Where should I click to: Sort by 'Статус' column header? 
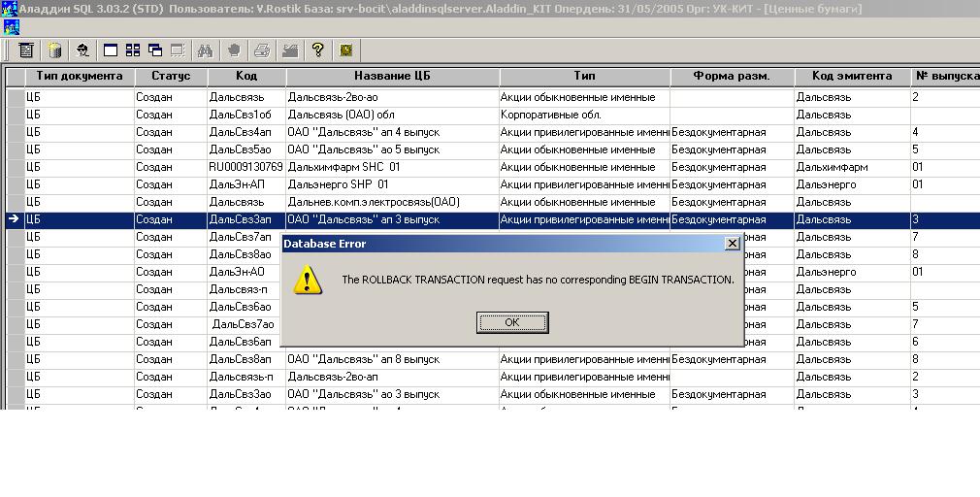[x=171, y=77]
